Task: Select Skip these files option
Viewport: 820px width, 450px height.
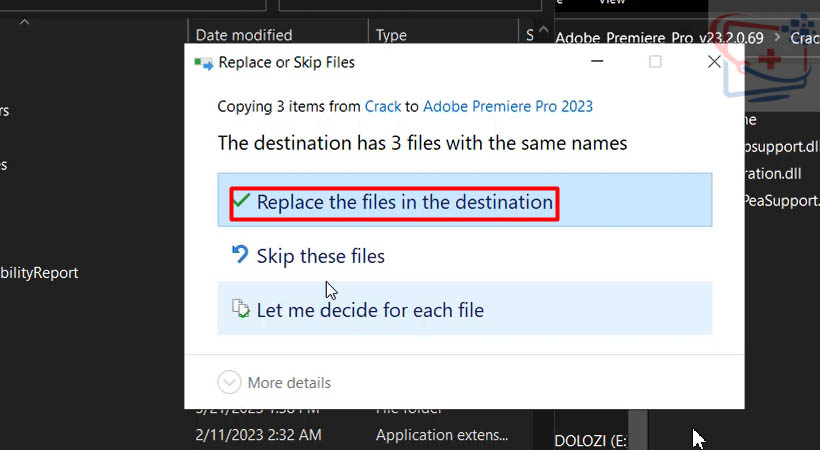Action: pos(320,256)
